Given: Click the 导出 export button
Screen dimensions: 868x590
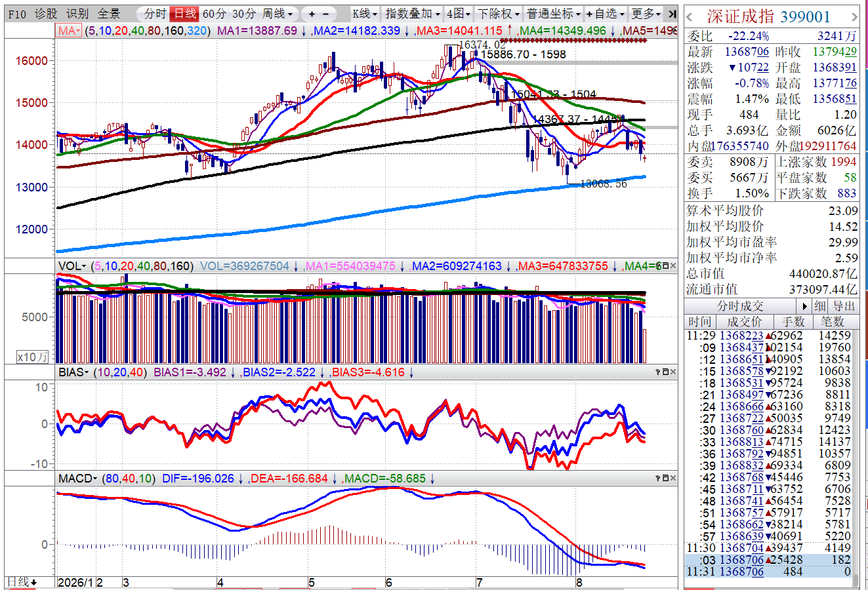Looking at the screenshot, I should tap(844, 306).
